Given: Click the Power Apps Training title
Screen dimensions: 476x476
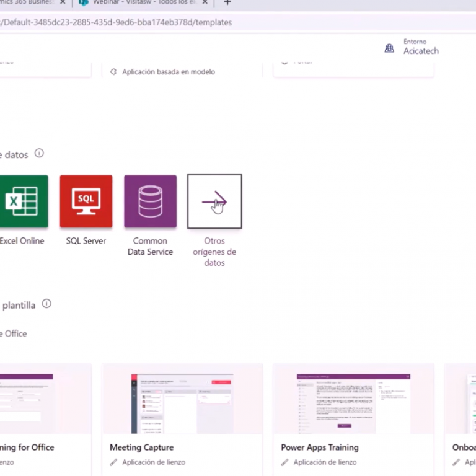Looking at the screenshot, I should (x=320, y=447).
